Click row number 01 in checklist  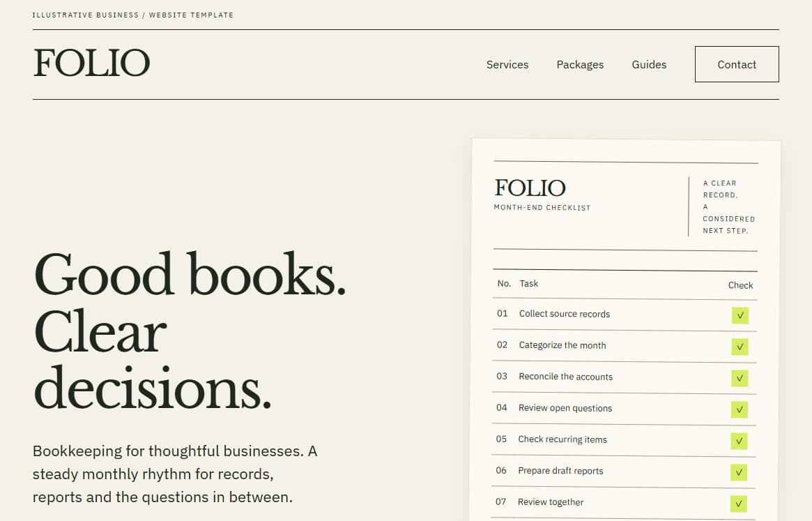tap(503, 313)
